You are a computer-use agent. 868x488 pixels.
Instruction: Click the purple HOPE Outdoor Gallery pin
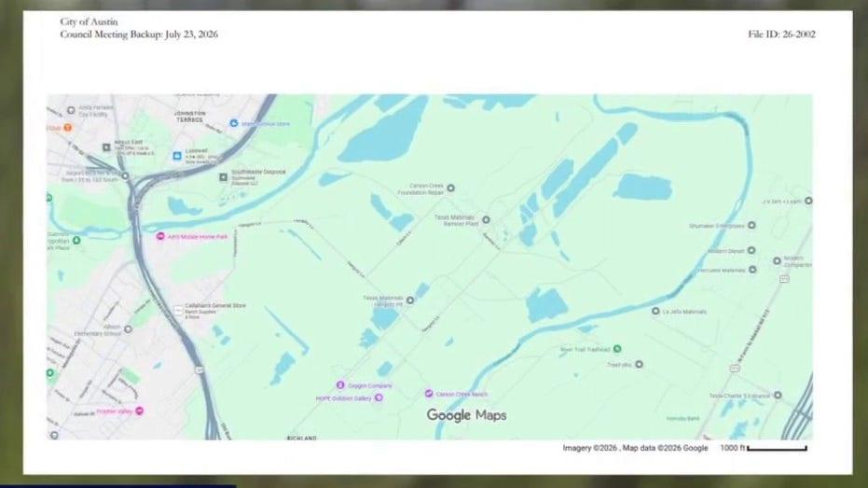[x=379, y=397]
